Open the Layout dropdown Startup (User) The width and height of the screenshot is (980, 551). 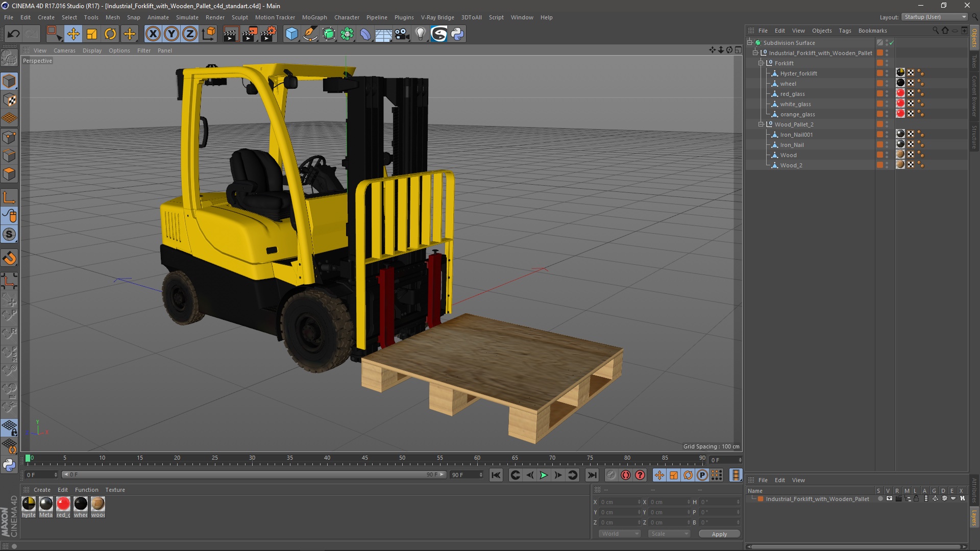point(935,17)
